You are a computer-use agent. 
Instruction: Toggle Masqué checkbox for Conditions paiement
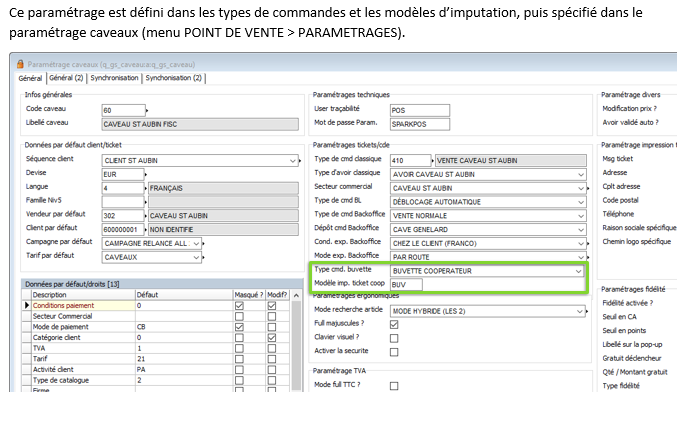click(238, 305)
